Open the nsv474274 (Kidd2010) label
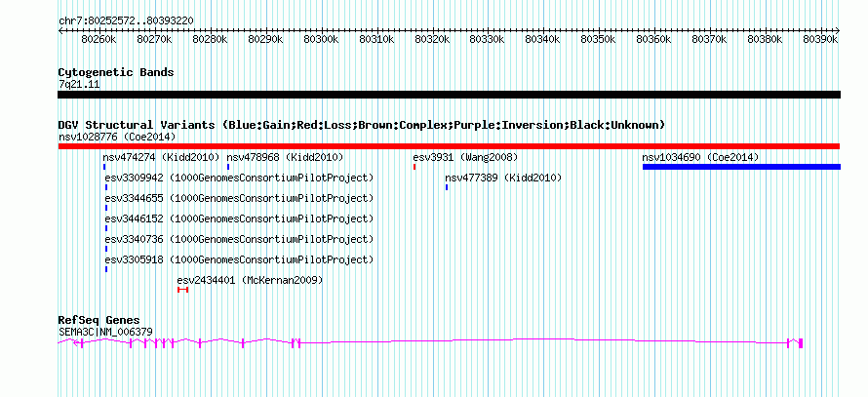The image size is (868, 397). coord(161,157)
